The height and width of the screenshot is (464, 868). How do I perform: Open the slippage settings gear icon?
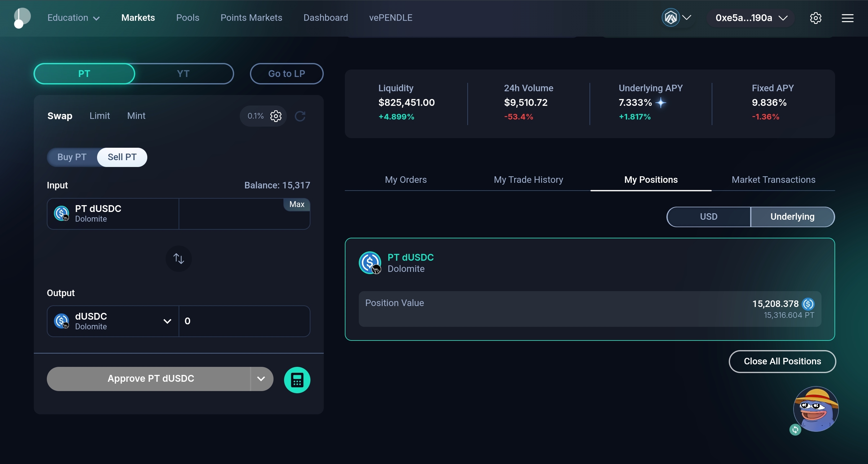276,116
